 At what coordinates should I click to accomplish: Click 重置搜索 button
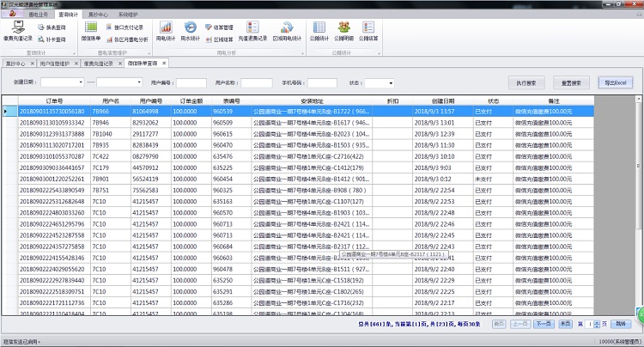(571, 83)
